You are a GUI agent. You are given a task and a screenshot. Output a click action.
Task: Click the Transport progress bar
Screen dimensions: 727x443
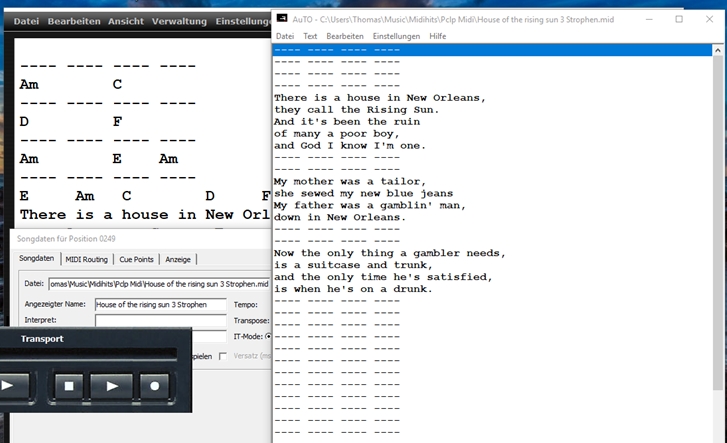point(88,353)
